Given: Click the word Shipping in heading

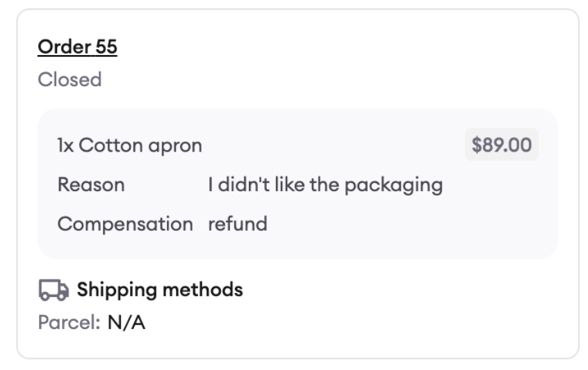Looking at the screenshot, I should pyautogui.click(x=117, y=291).
